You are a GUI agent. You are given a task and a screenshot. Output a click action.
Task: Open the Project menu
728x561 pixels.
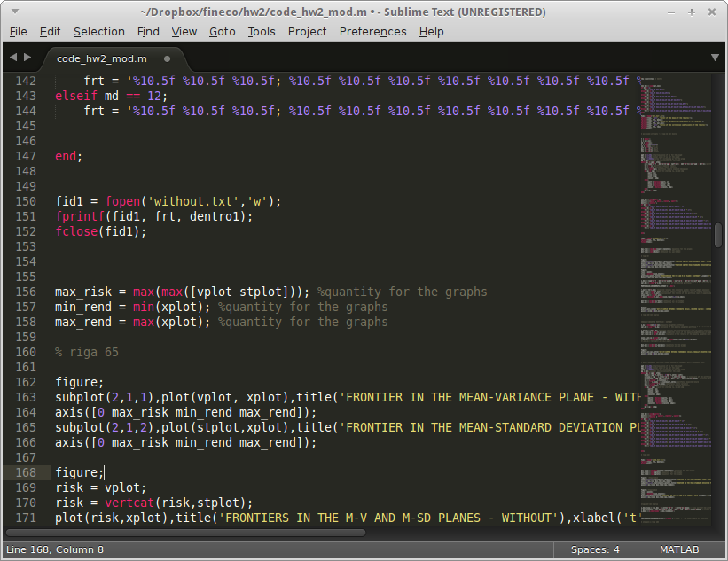click(x=308, y=31)
